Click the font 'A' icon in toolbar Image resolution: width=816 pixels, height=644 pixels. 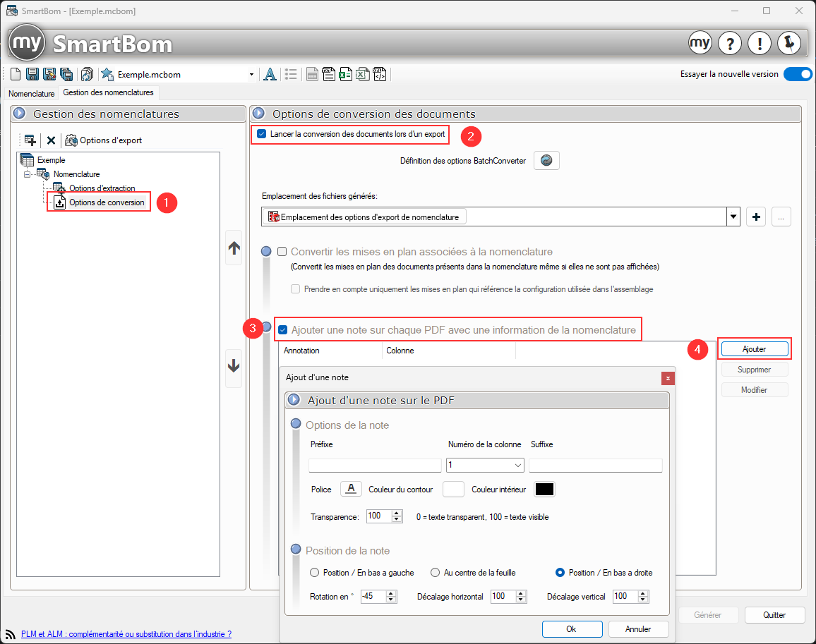pyautogui.click(x=269, y=75)
